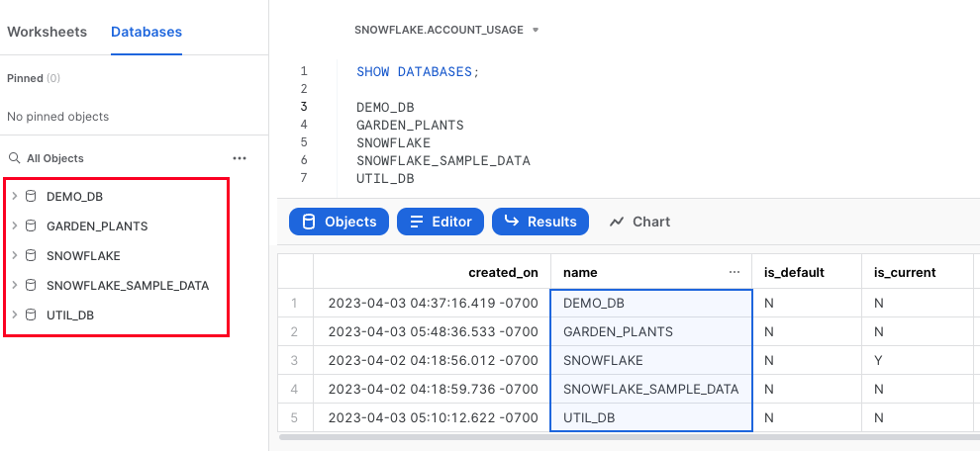Click the UTIL_DB database cylinder icon
The image size is (980, 451).
tap(30, 315)
